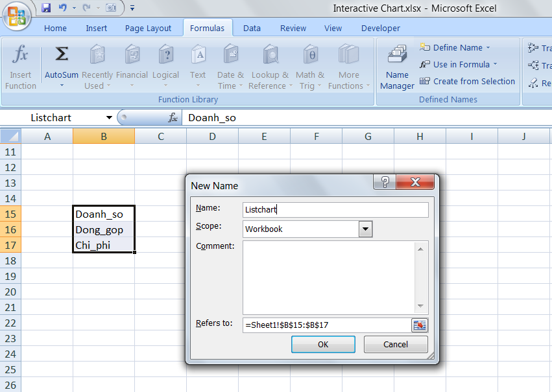Screen dimensions: 552x392
Task: Select row 22 header
Action: pos(10,323)
